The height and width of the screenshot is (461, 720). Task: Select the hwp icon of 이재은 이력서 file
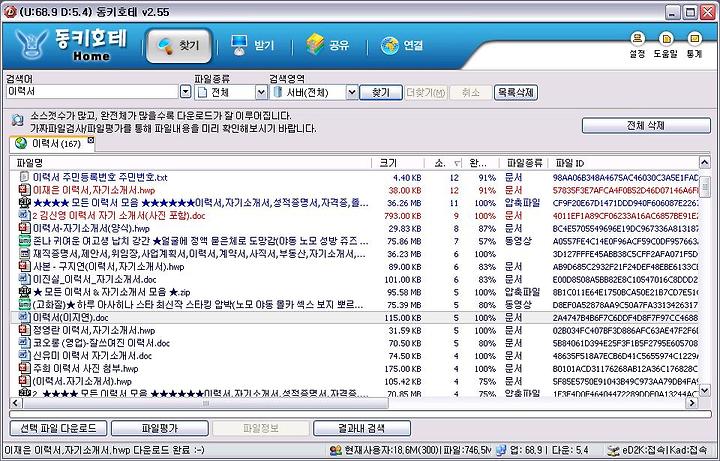[x=24, y=190]
